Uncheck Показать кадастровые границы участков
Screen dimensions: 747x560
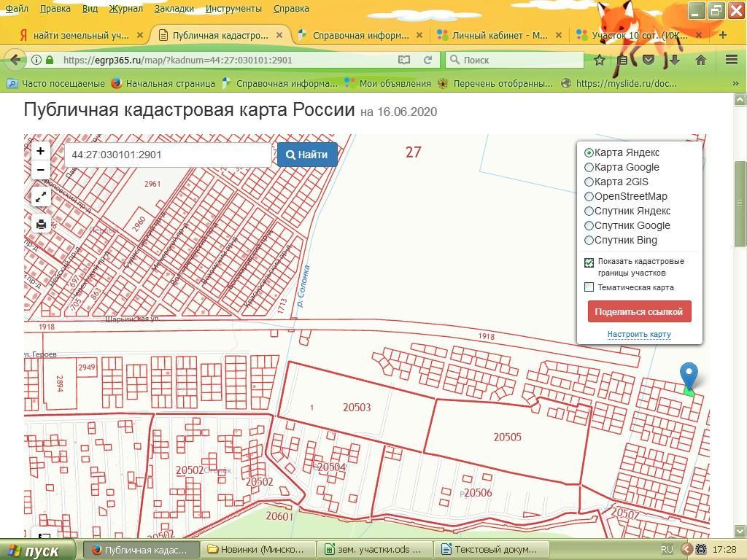[589, 262]
